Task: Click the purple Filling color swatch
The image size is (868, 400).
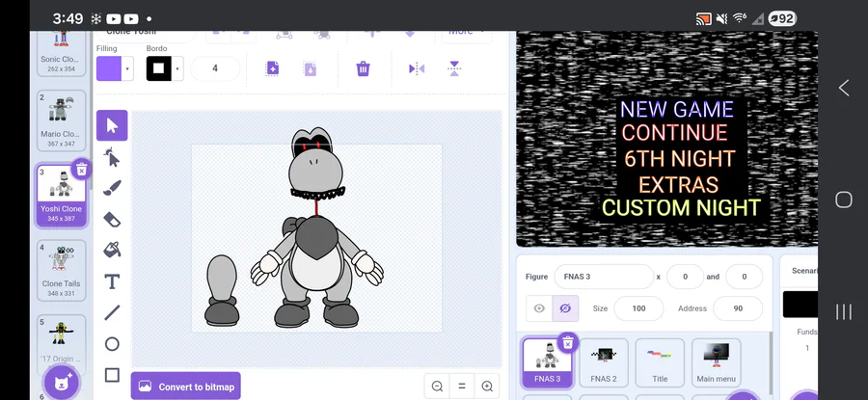Action: (x=109, y=68)
